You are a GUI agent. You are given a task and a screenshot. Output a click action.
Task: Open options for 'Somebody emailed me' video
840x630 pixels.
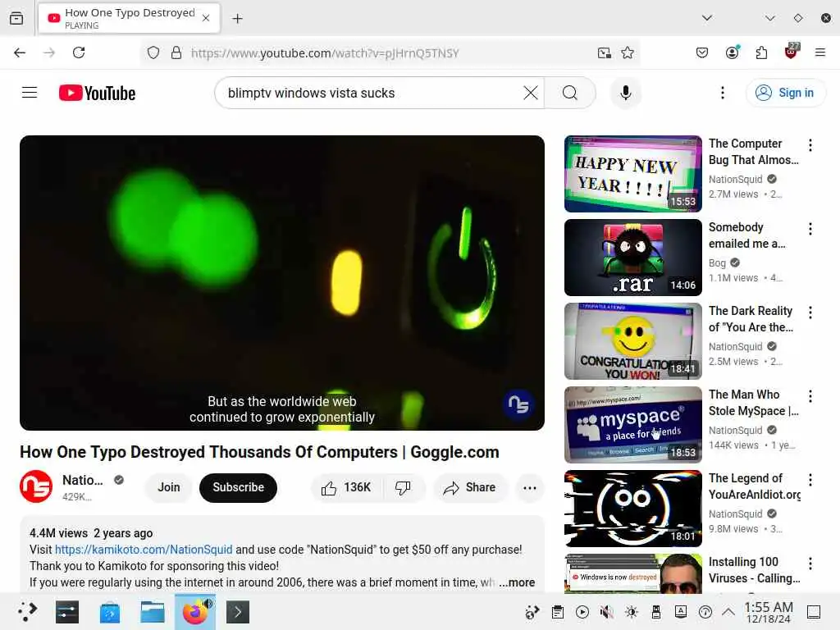pos(810,229)
